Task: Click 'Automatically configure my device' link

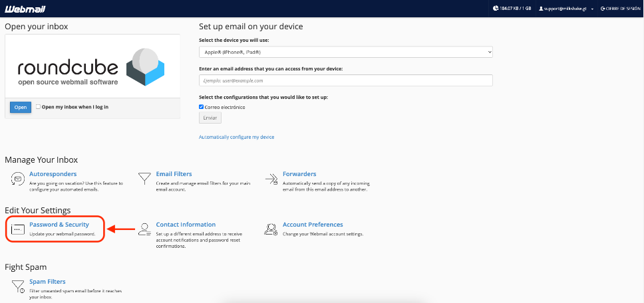Action: click(x=236, y=137)
